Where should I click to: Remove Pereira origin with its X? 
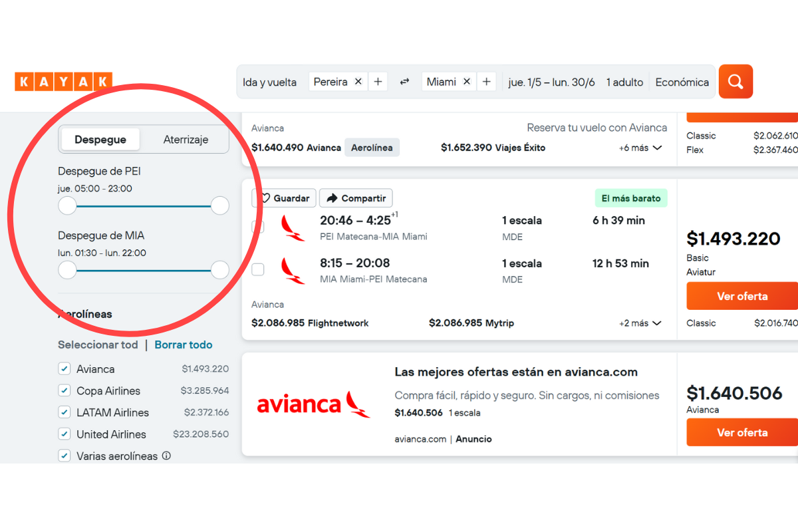358,82
